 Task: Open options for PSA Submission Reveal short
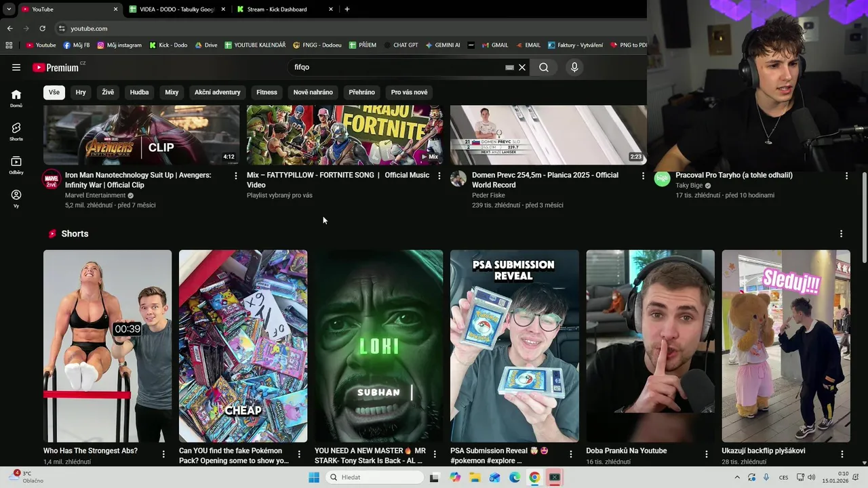[x=570, y=454]
